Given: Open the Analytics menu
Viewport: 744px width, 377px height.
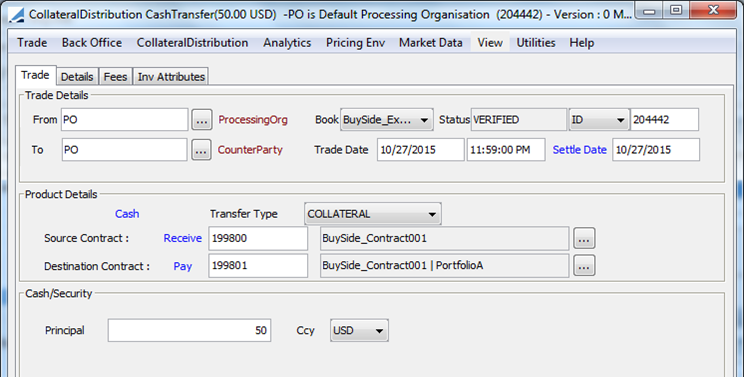Looking at the screenshot, I should (287, 43).
